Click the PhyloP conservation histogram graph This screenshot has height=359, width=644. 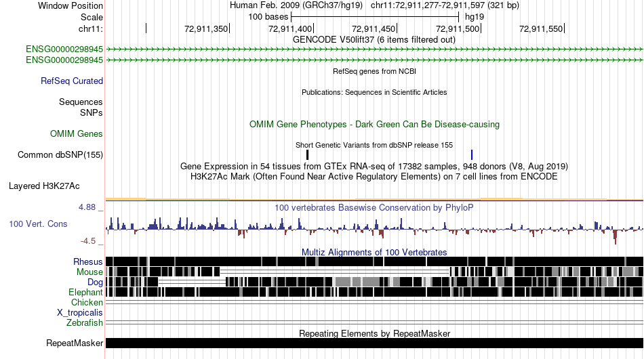point(374,230)
